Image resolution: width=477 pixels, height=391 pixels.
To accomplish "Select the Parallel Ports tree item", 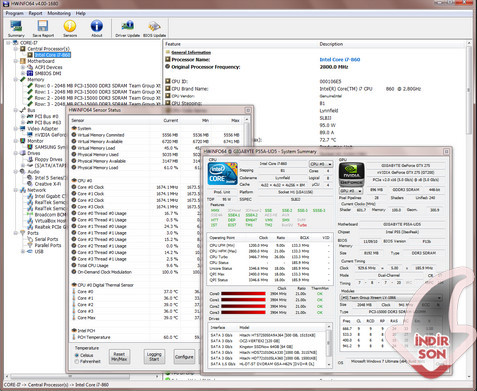I will pyautogui.click(x=48, y=245).
